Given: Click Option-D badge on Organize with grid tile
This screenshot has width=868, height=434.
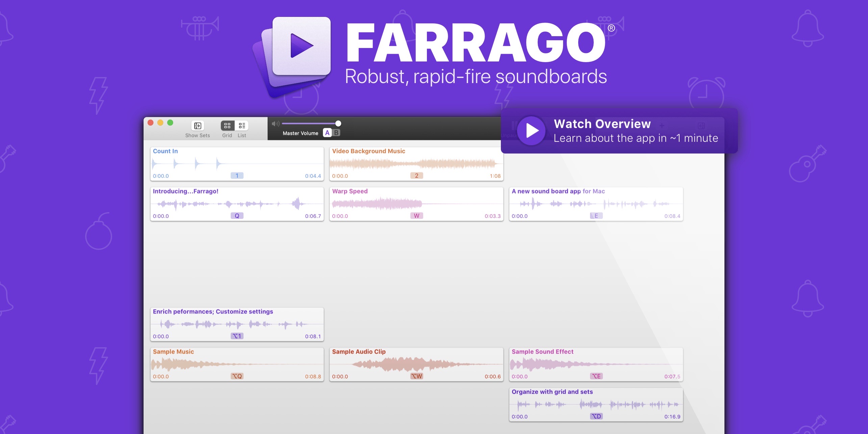Looking at the screenshot, I should coord(596,416).
